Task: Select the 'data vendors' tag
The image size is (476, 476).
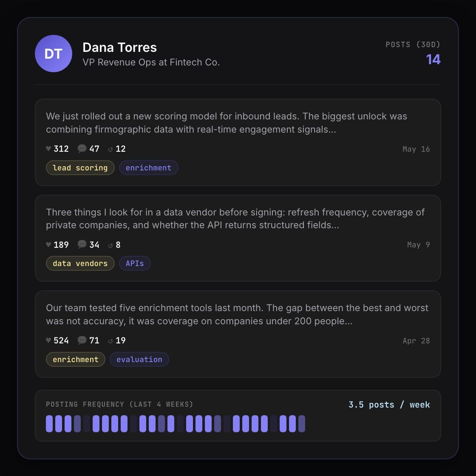Action: pyautogui.click(x=80, y=263)
